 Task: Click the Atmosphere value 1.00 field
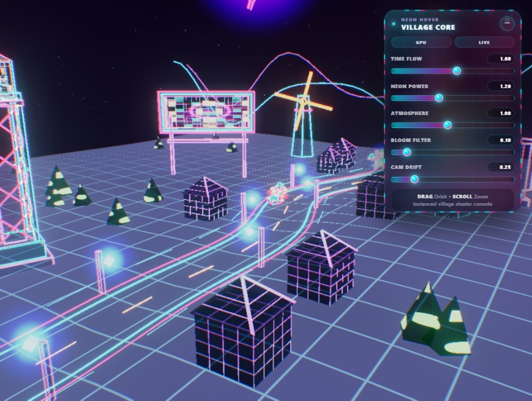(501, 113)
